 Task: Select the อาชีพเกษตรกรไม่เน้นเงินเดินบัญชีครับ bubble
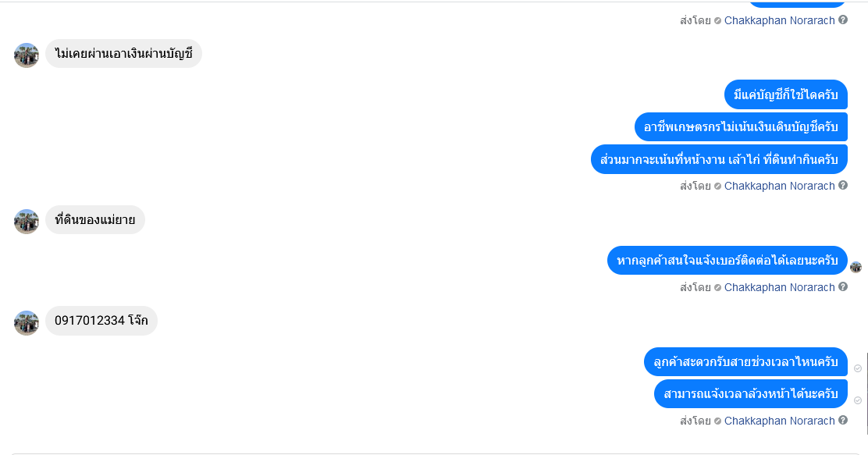coord(741,126)
